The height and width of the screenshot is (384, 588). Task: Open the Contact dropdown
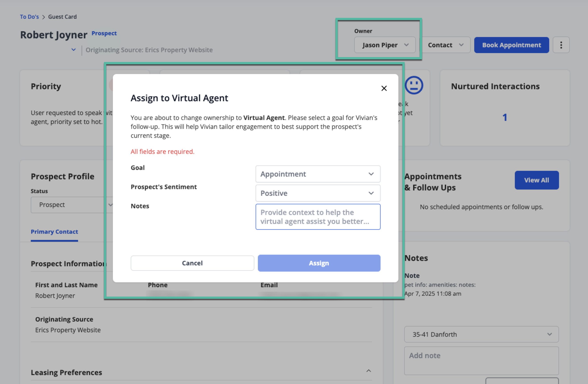tap(446, 45)
